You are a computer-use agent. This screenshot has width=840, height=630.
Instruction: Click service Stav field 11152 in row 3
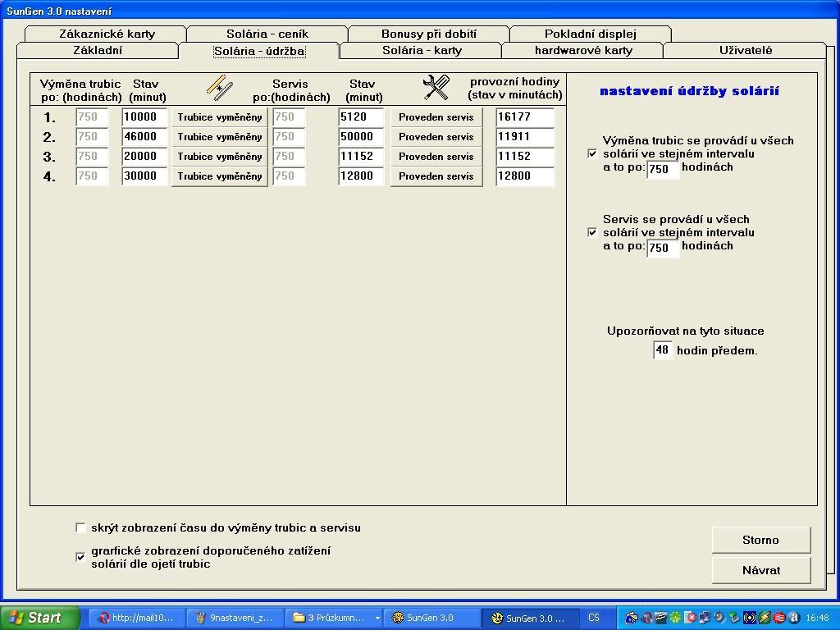tap(361, 157)
